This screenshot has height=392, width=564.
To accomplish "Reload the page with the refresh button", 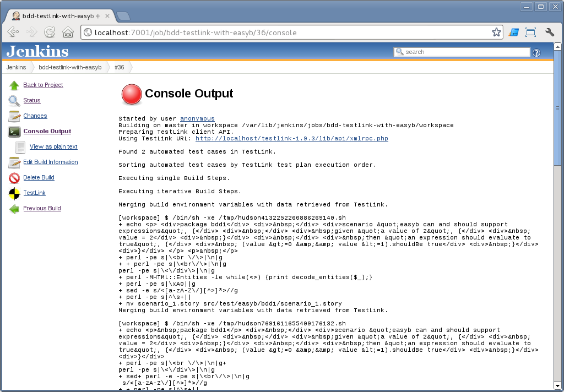I will coord(50,32).
